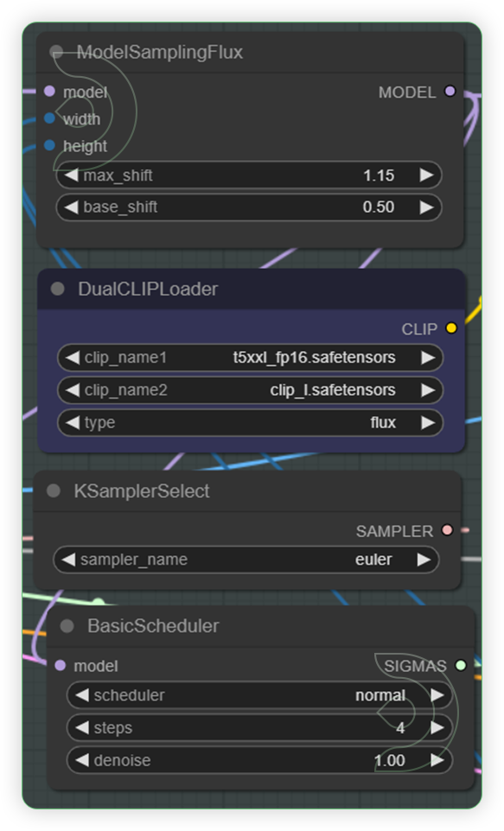
Task: Adjust the max_shift value slider
Action: tap(251, 175)
